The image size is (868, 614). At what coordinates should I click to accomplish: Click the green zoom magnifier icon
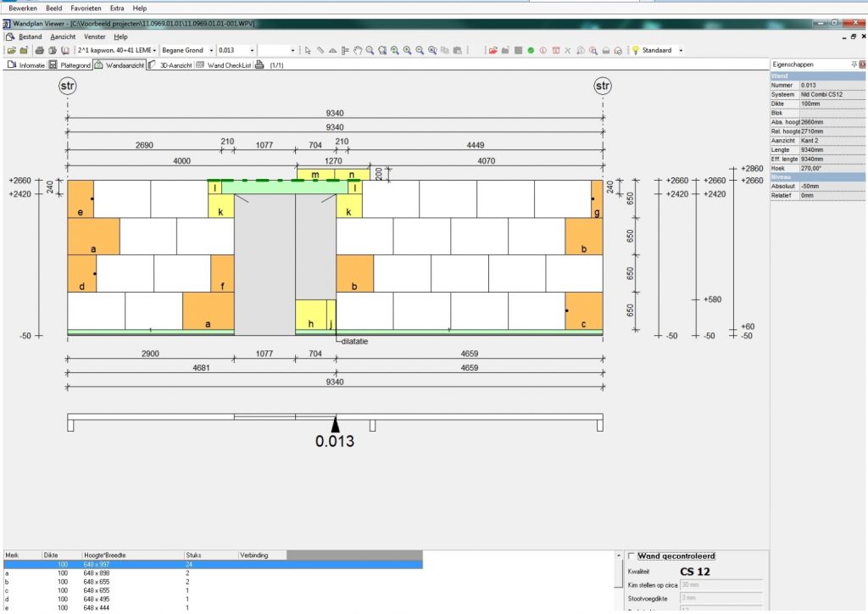[x=395, y=50]
